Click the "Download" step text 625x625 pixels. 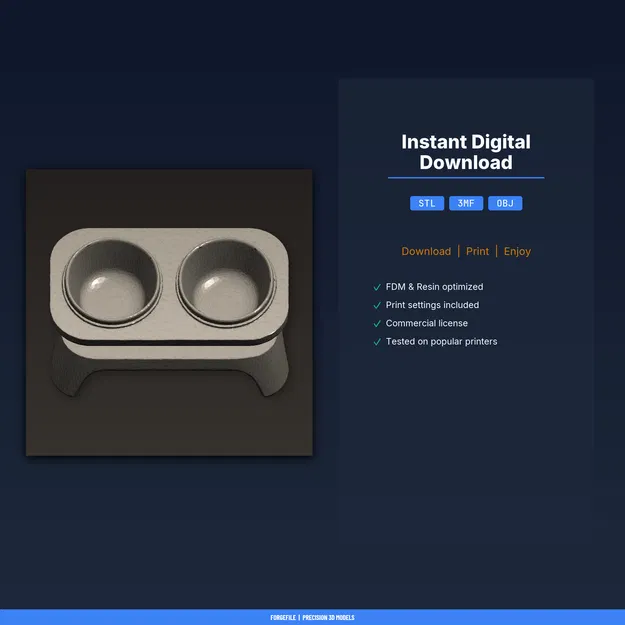tap(426, 251)
